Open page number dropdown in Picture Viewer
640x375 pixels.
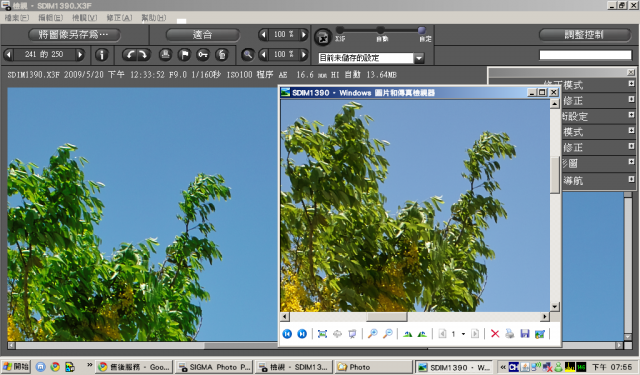[x=463, y=334]
